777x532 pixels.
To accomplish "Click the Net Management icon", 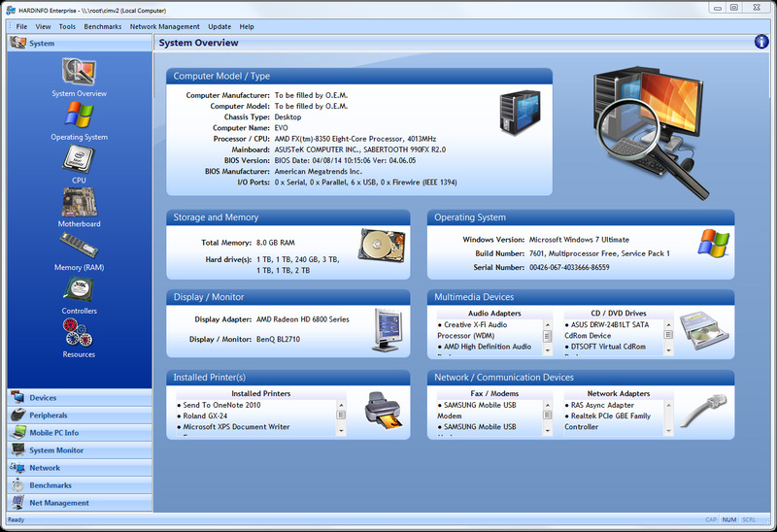I will pos(17,502).
